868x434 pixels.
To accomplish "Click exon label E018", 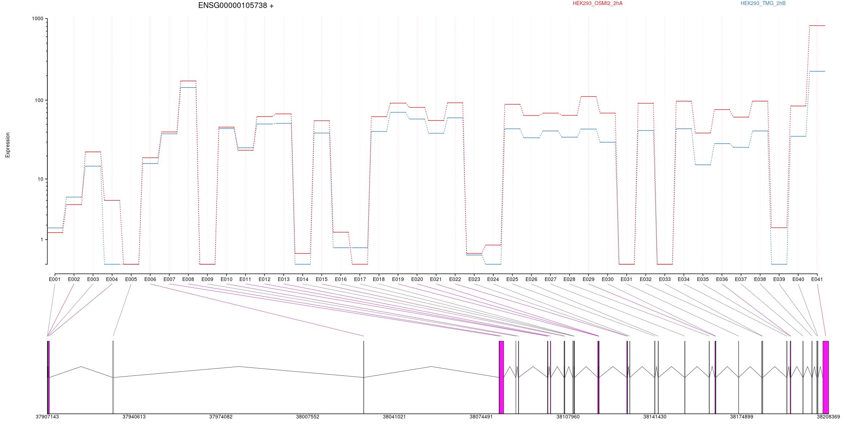I will (x=379, y=279).
